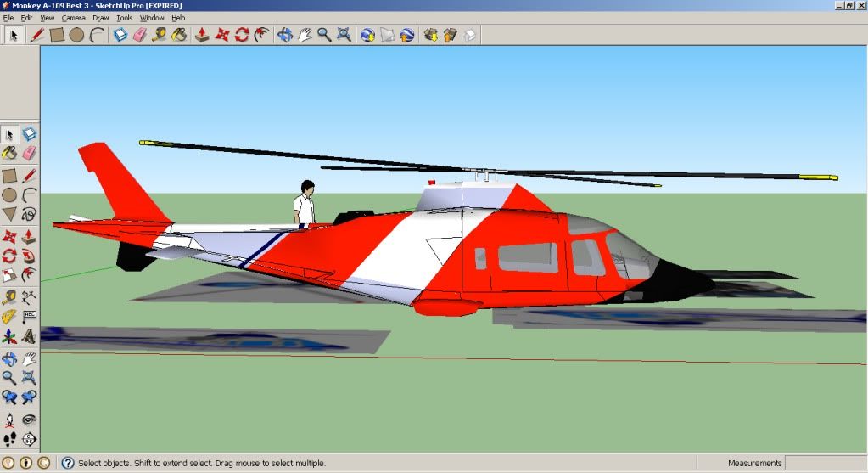Click the Share Model upload icon
Screen dimensions: 868x473
450,36
